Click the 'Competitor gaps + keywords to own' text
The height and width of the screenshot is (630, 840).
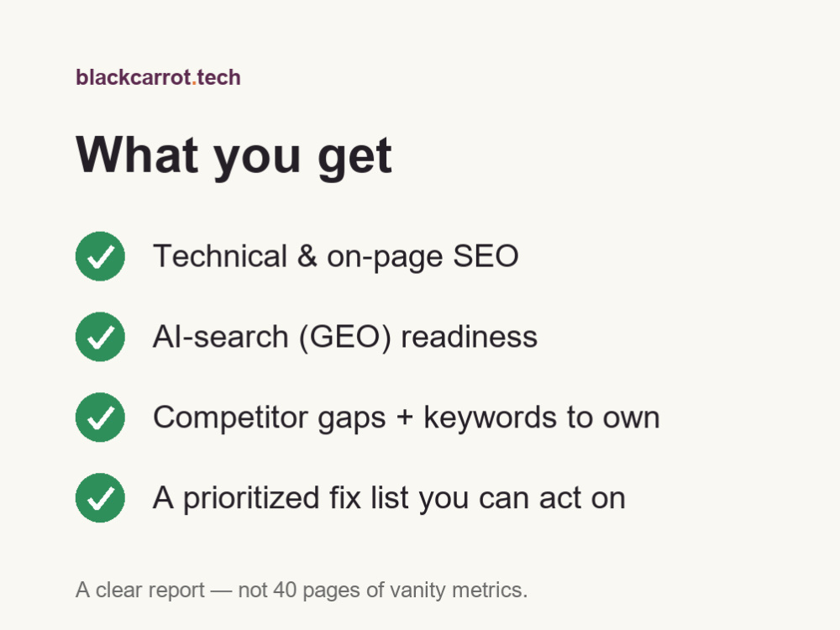point(406,417)
